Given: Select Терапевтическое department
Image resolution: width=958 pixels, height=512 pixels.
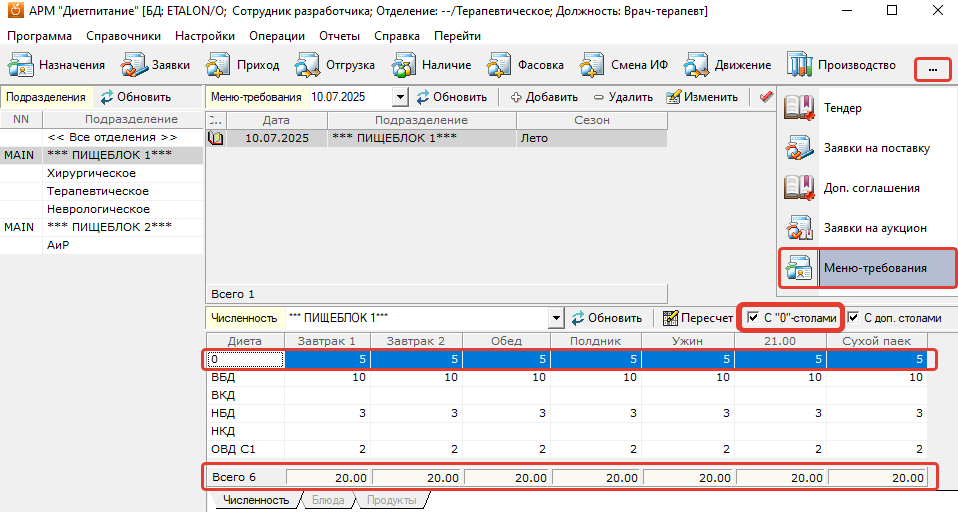Looking at the screenshot, I should (101, 191).
